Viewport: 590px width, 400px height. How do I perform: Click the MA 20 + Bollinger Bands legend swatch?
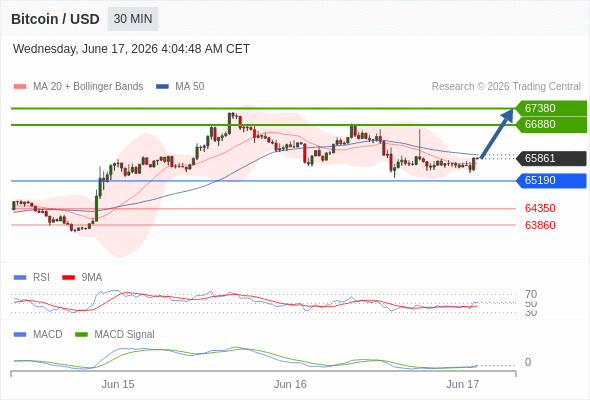tap(20, 87)
